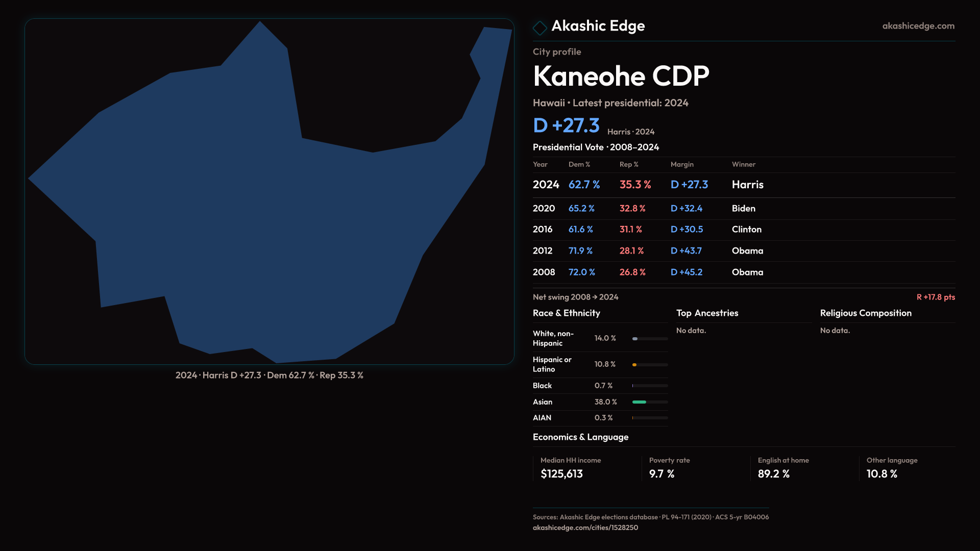Click the Dem % column header
This screenshot has height=551, width=980.
pyautogui.click(x=579, y=164)
